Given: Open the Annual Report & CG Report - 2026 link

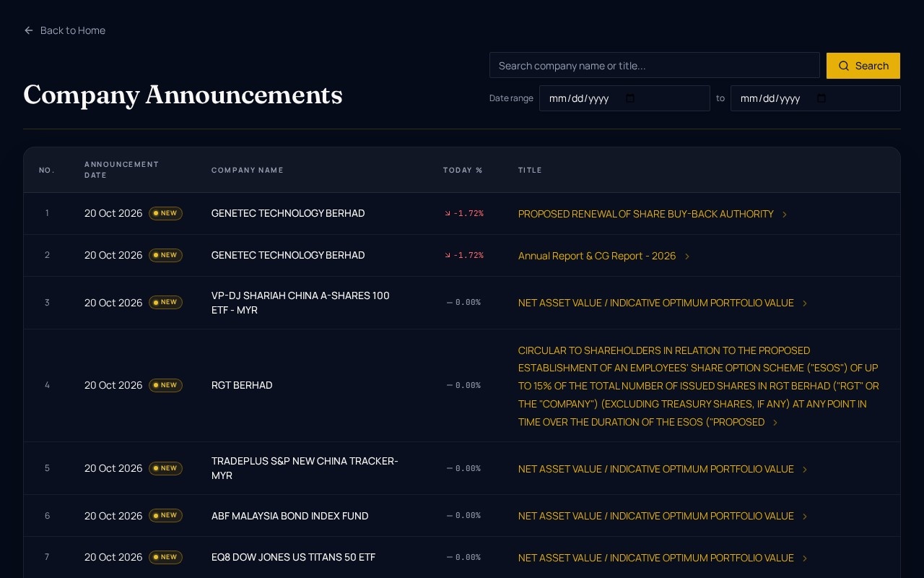Looking at the screenshot, I should click(x=597, y=256).
